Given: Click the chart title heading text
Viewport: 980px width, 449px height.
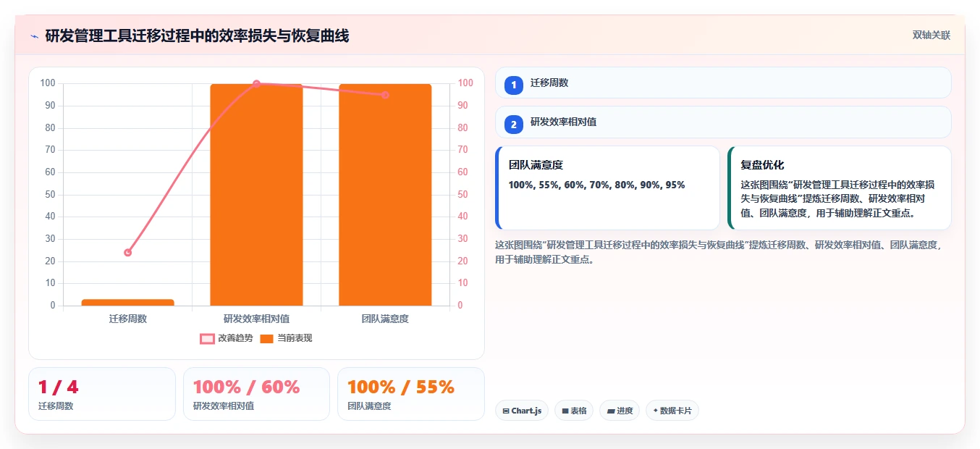Looking at the screenshot, I should tap(197, 35).
